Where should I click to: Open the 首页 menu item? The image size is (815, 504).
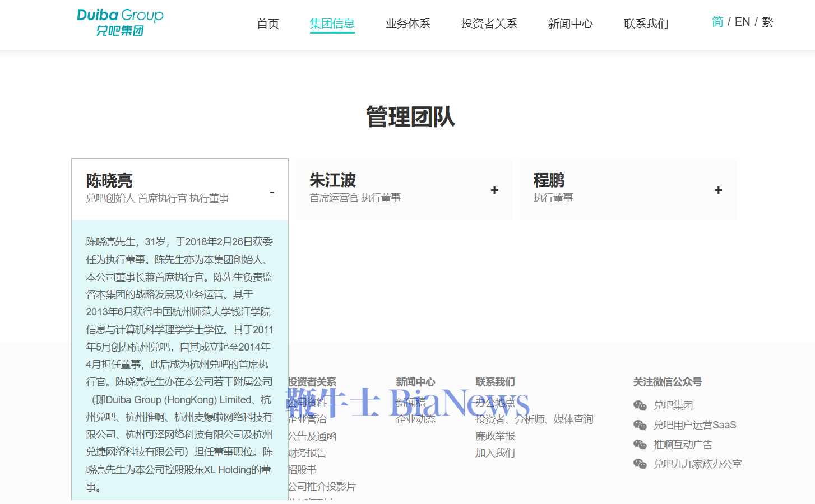[268, 24]
